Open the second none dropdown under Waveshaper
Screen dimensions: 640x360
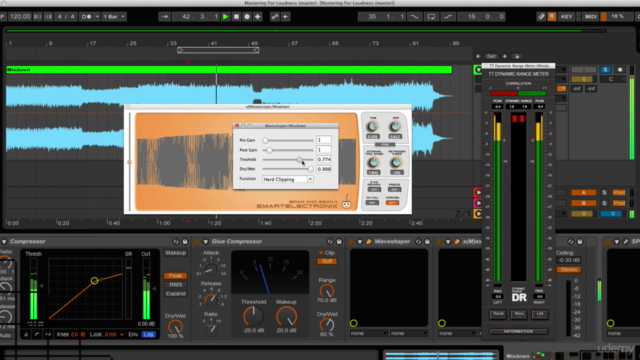[x=408, y=333]
